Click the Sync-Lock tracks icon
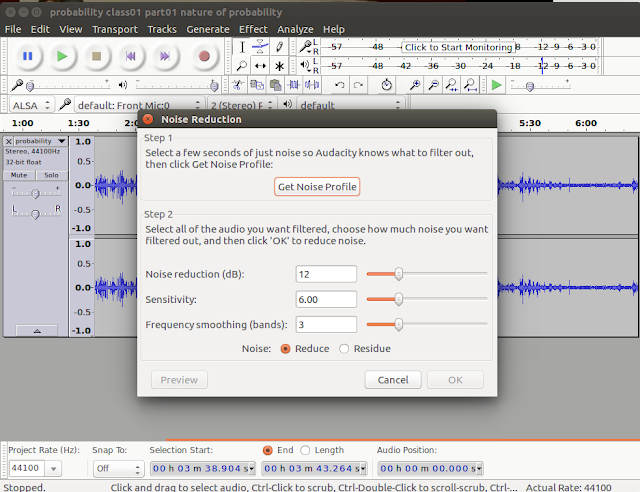Screen dimensions: 640x492 (386, 85)
